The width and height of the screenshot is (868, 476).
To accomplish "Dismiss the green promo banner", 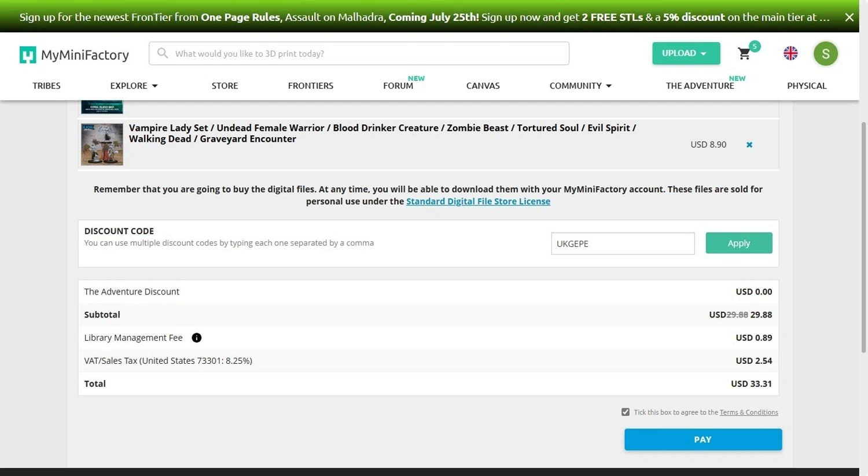I will click(x=849, y=17).
